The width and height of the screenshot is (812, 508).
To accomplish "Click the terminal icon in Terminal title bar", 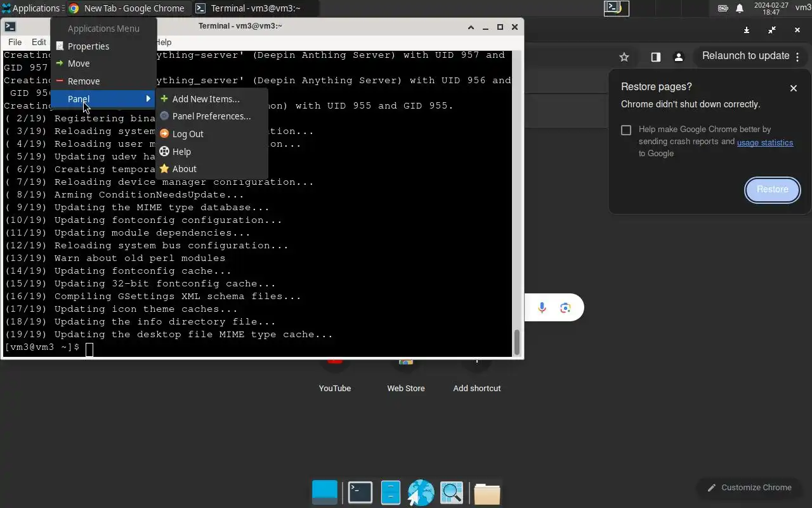I will [x=10, y=27].
